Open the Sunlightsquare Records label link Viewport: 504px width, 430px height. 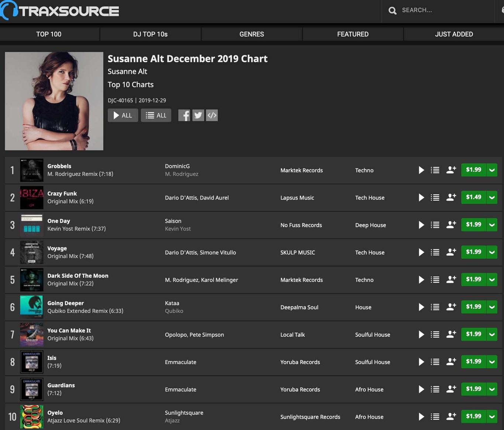pyautogui.click(x=310, y=417)
